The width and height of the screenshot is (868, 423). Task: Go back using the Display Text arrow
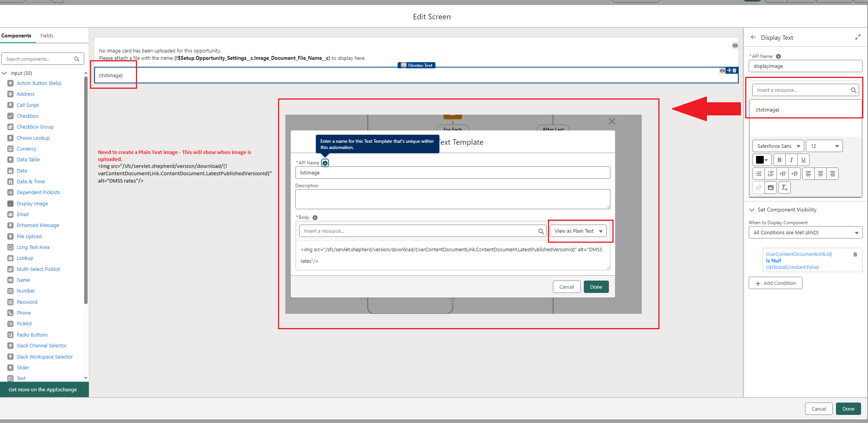pos(753,37)
